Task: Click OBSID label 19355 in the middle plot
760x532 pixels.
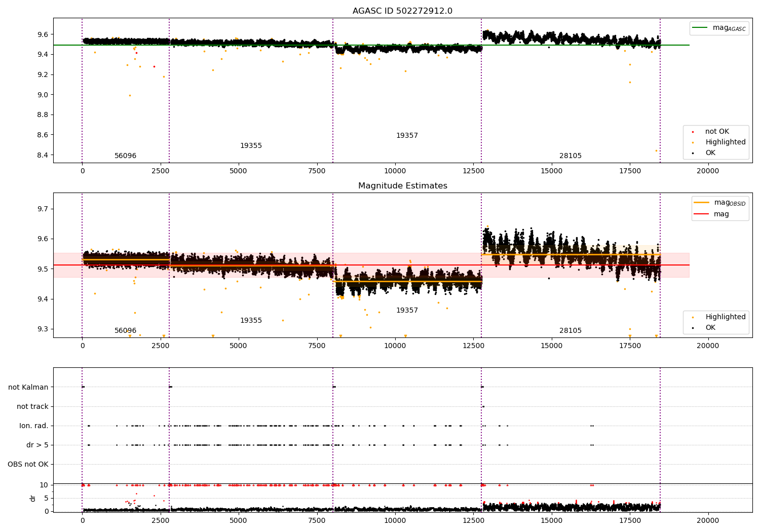Action: [x=251, y=321]
